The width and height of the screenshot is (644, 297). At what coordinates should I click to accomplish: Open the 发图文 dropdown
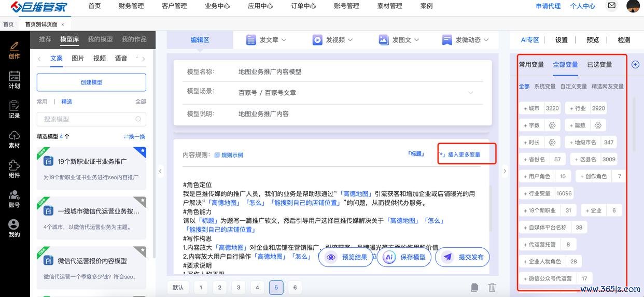[x=398, y=40]
